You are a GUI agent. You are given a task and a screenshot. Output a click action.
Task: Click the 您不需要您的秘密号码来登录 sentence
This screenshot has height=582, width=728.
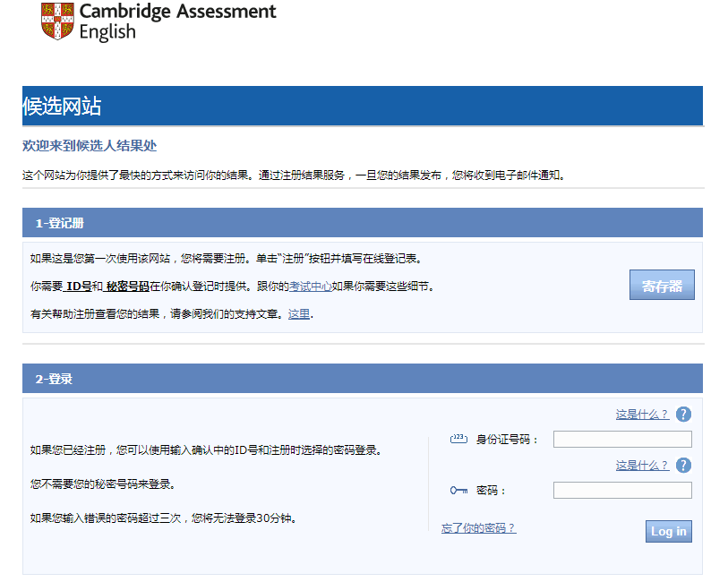click(104, 484)
